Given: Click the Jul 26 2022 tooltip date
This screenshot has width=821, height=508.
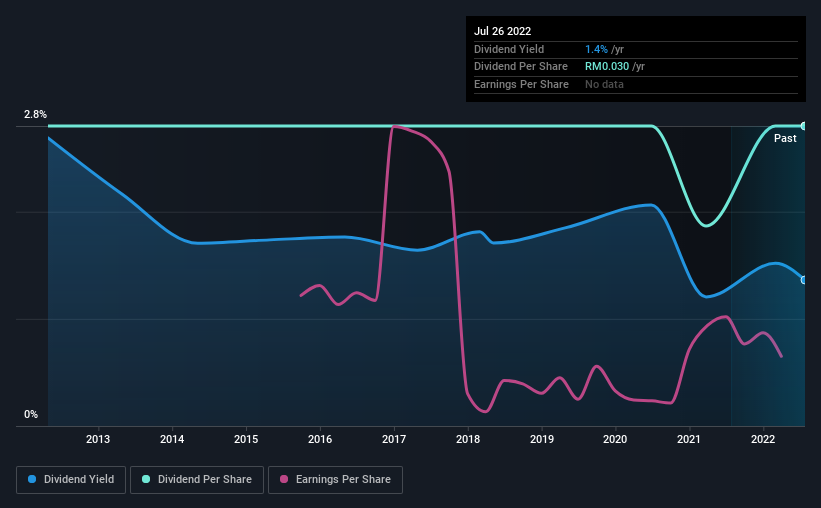Looking at the screenshot, I should tap(502, 31).
